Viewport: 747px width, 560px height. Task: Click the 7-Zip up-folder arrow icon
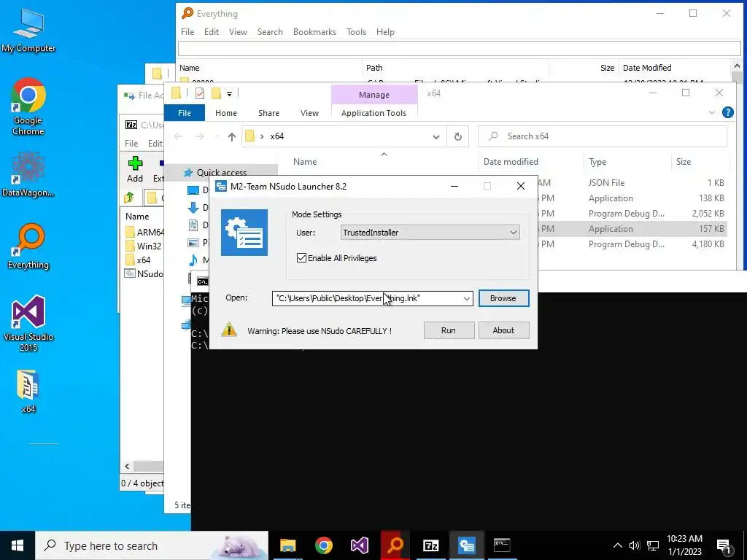pyautogui.click(x=129, y=197)
